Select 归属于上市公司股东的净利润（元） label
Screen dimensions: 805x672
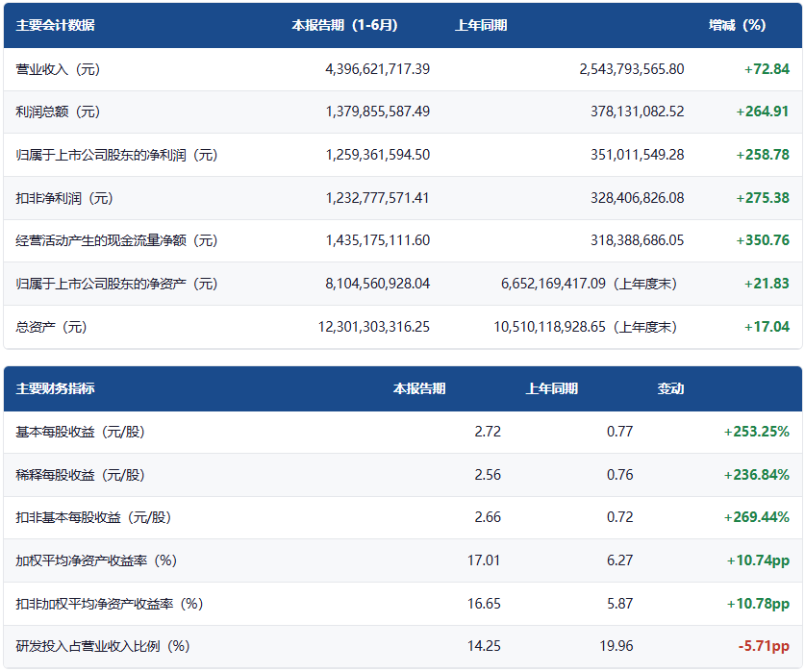point(116,155)
